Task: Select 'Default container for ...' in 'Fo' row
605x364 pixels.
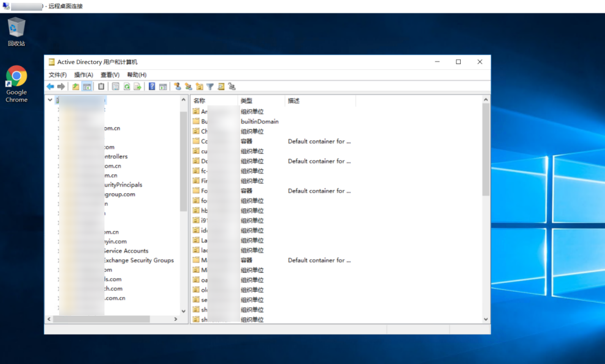Action: pos(319,191)
